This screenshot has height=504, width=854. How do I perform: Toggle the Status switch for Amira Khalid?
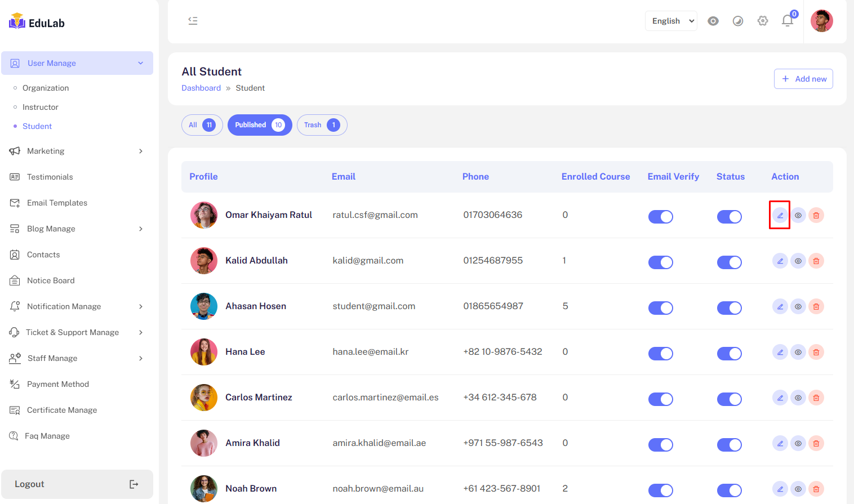point(729,445)
